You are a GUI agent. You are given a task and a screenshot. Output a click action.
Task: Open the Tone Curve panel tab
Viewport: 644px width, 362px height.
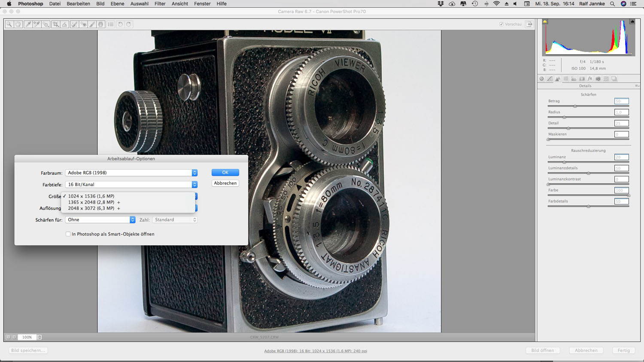point(550,78)
